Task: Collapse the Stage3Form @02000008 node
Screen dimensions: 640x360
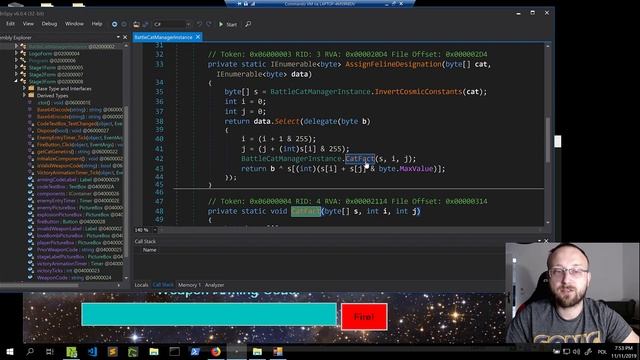Action: coord(16,81)
